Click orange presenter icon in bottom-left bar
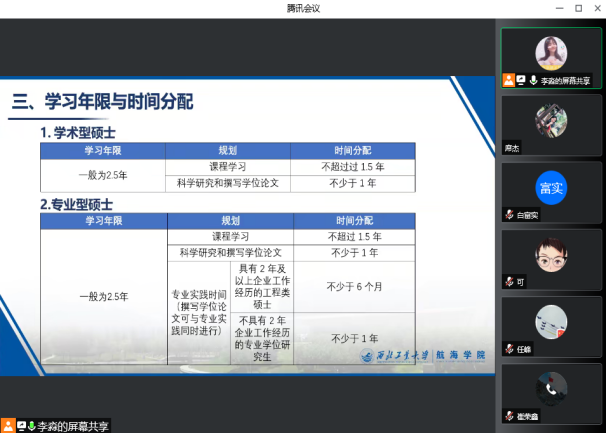 click(8, 426)
